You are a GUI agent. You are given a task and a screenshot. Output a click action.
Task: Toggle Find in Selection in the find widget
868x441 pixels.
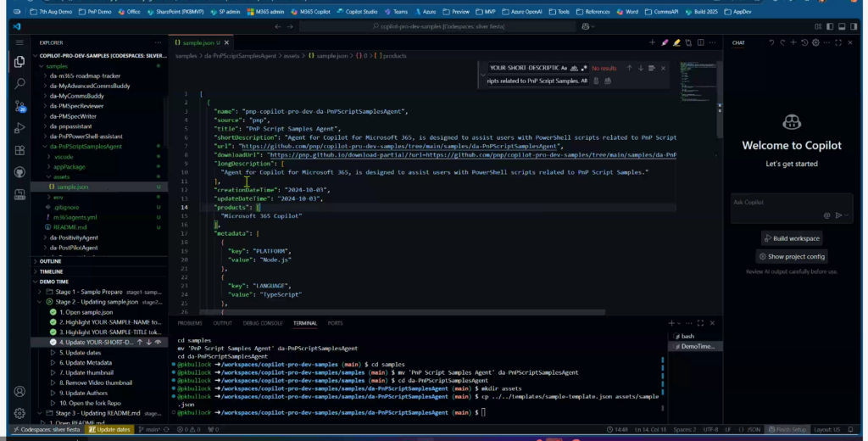coord(652,68)
